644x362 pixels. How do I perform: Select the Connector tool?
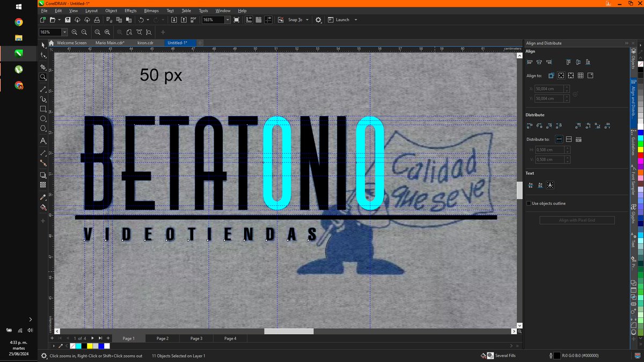[43, 162]
